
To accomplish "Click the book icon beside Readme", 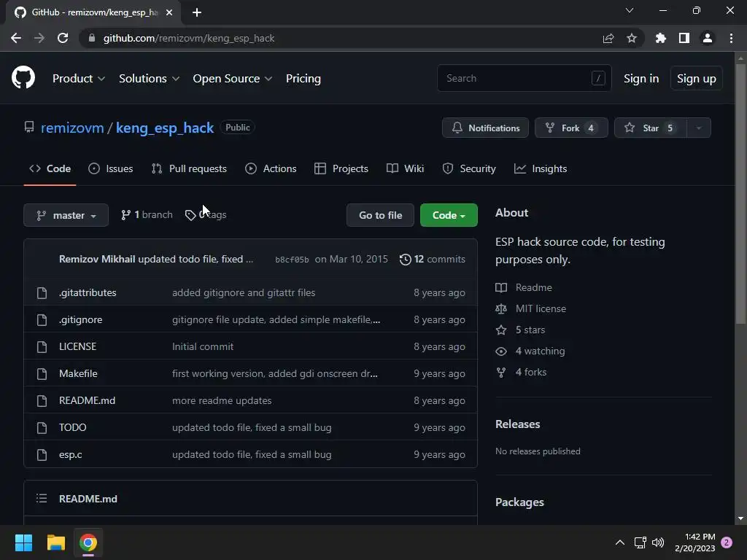I will [x=501, y=287].
